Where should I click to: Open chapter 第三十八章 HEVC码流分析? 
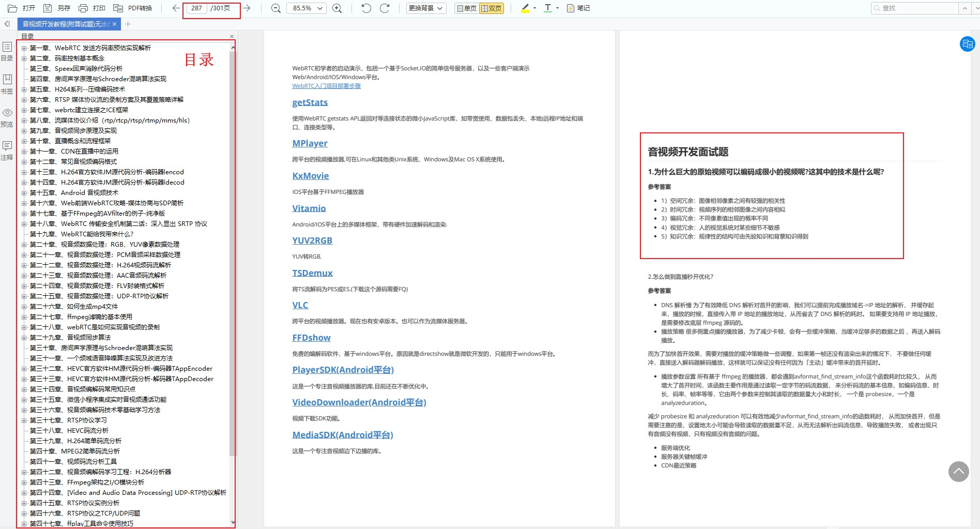[x=69, y=431]
